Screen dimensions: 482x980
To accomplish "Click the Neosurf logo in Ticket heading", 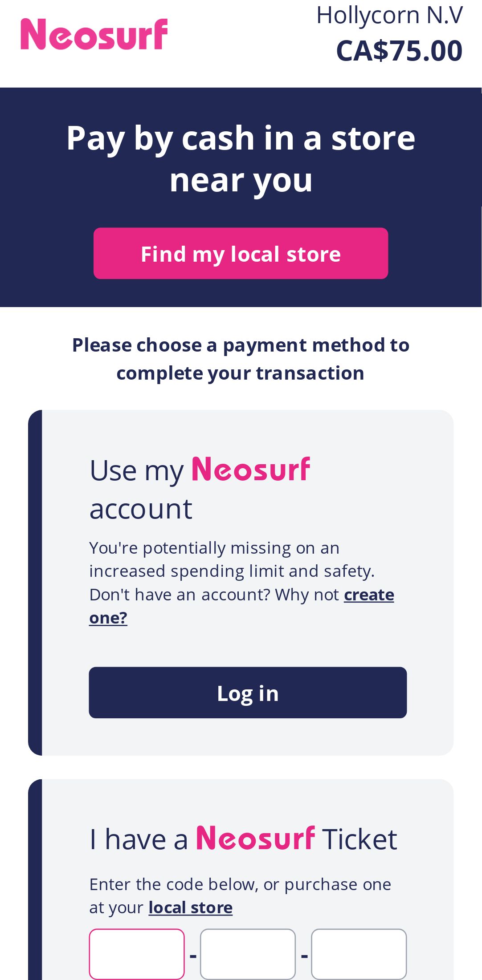I will [256, 838].
